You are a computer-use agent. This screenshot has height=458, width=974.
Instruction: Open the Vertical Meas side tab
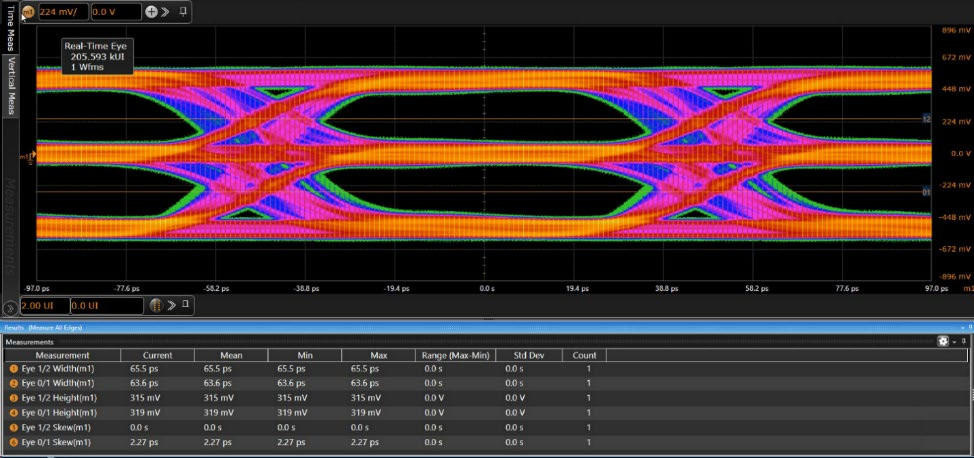coord(10,85)
